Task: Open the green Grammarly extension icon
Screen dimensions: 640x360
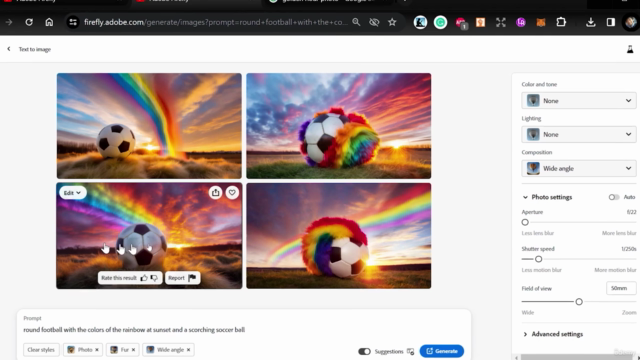Action: 440,22
